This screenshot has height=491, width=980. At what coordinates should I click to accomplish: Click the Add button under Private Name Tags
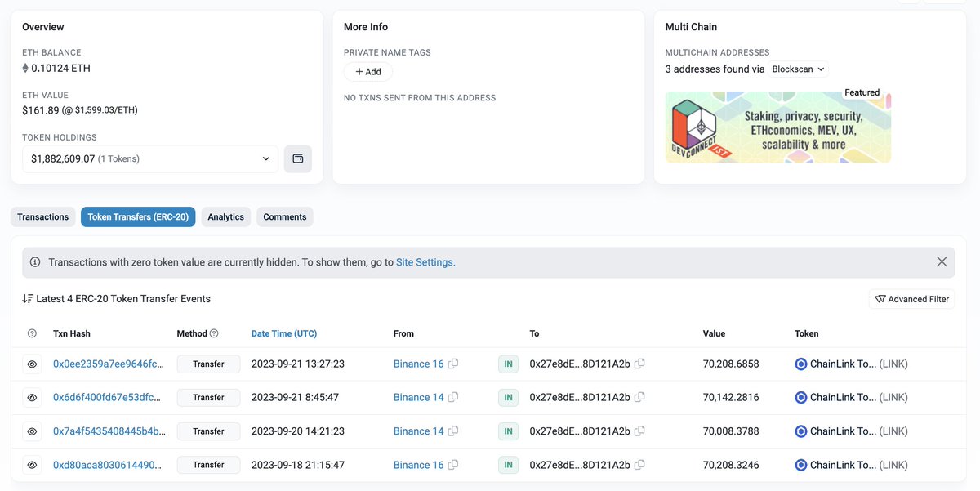(367, 71)
